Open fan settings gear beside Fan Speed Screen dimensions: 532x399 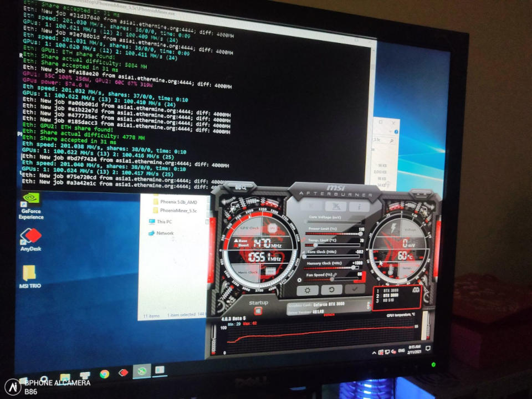[x=299, y=280]
